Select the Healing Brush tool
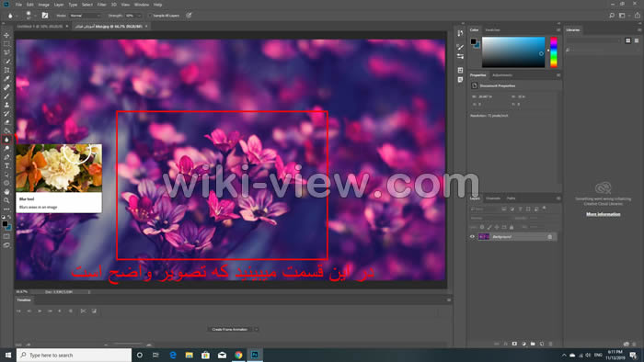Screen dimensions: 644x362 6,87
